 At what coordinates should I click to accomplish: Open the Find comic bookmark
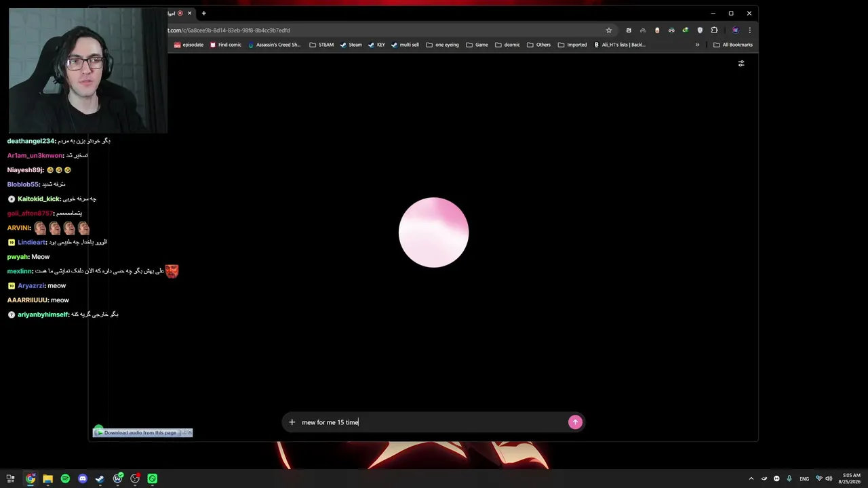point(225,45)
